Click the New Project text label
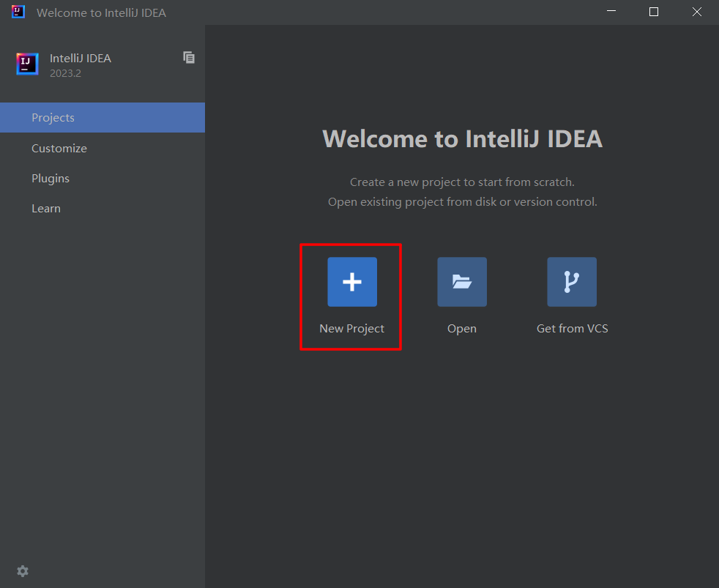The height and width of the screenshot is (588, 719). tap(351, 328)
